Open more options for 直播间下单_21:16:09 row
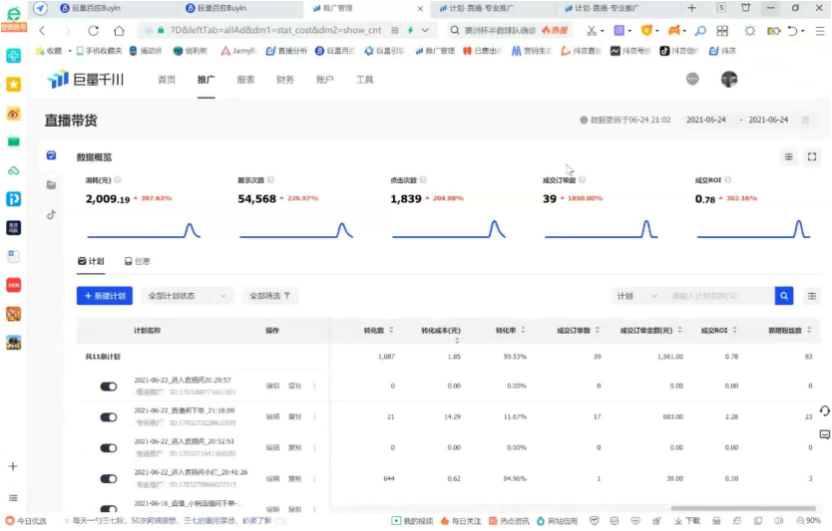The height and width of the screenshot is (531, 832). pos(315,417)
